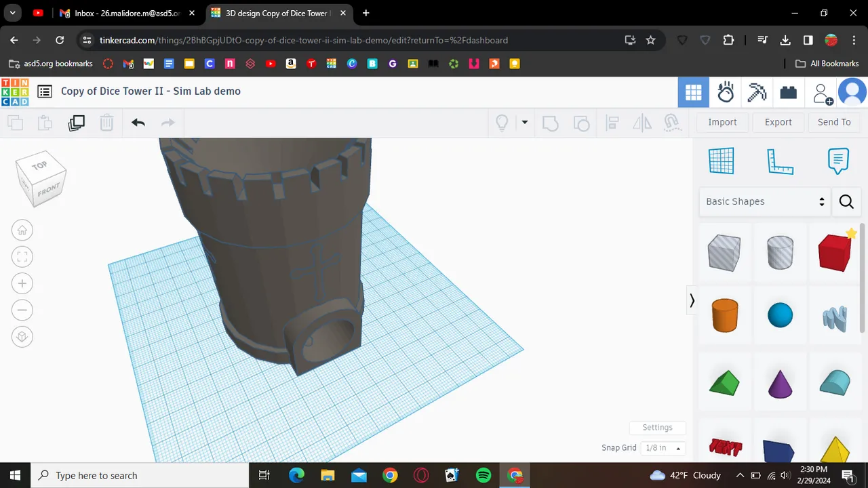Open Sim Lab apple icon
The image size is (868, 488).
(x=726, y=92)
